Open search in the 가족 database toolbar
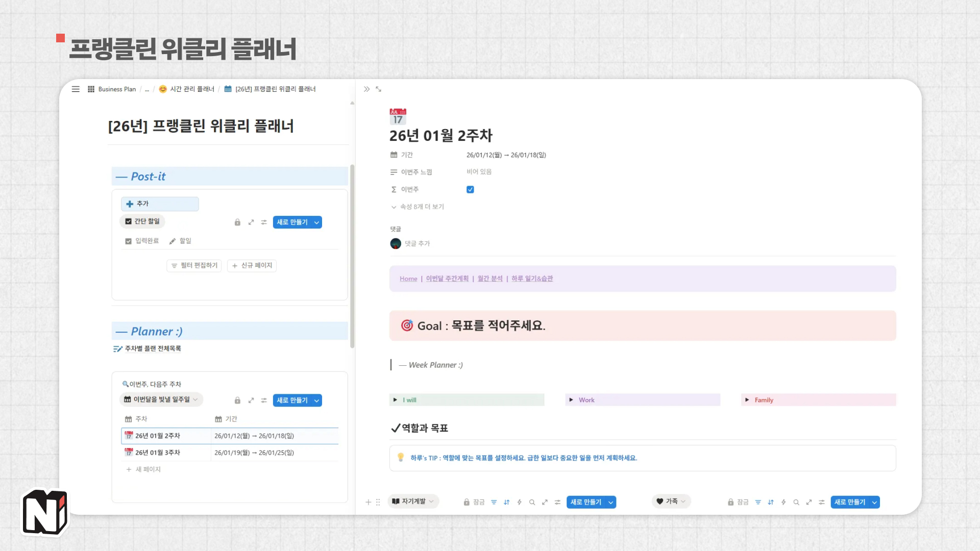The height and width of the screenshot is (551, 980). pyautogui.click(x=796, y=502)
